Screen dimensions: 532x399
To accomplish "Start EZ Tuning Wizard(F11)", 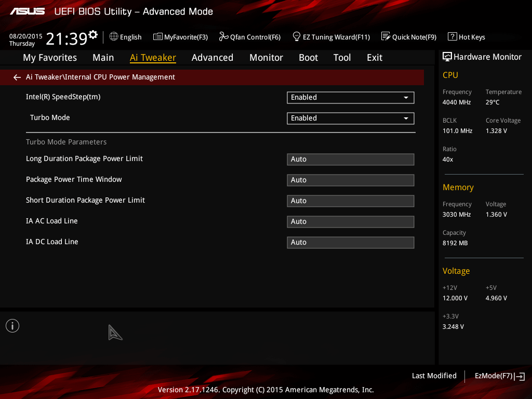I will [331, 37].
